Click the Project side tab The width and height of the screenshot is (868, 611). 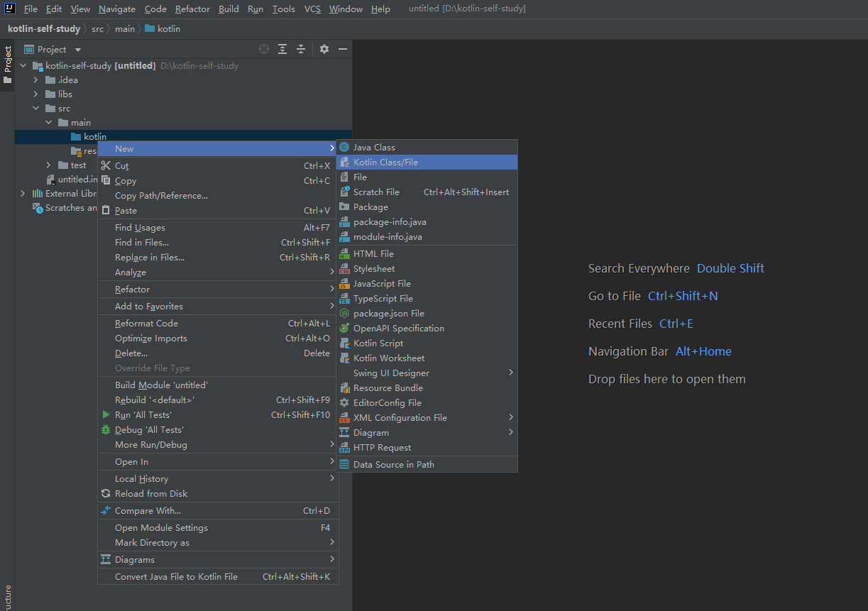[7, 65]
